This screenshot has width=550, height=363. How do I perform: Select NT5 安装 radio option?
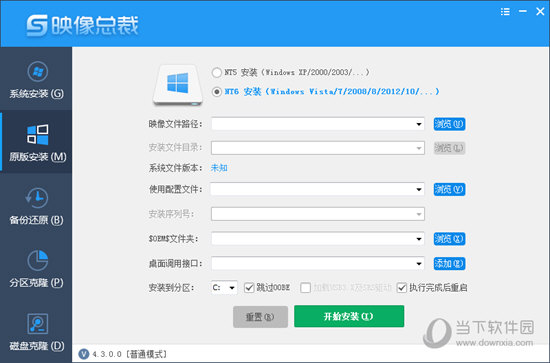coord(217,73)
